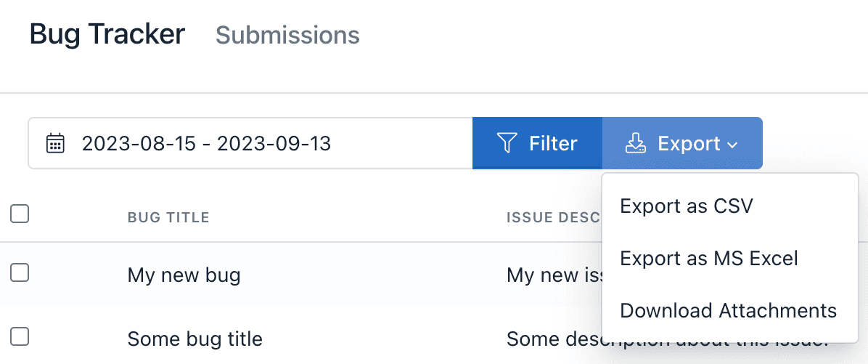Collapse the Export dropdown chevron
The height and width of the screenshot is (364, 868).
[x=732, y=145]
